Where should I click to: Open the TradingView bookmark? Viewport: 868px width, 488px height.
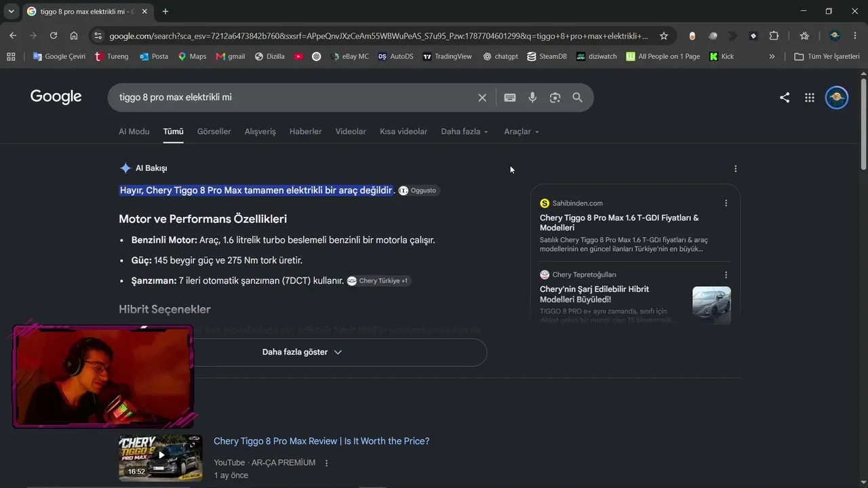coord(447,57)
